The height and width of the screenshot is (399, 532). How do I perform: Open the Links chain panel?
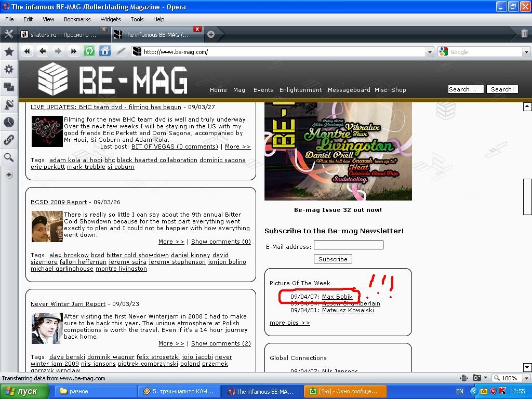point(9,140)
